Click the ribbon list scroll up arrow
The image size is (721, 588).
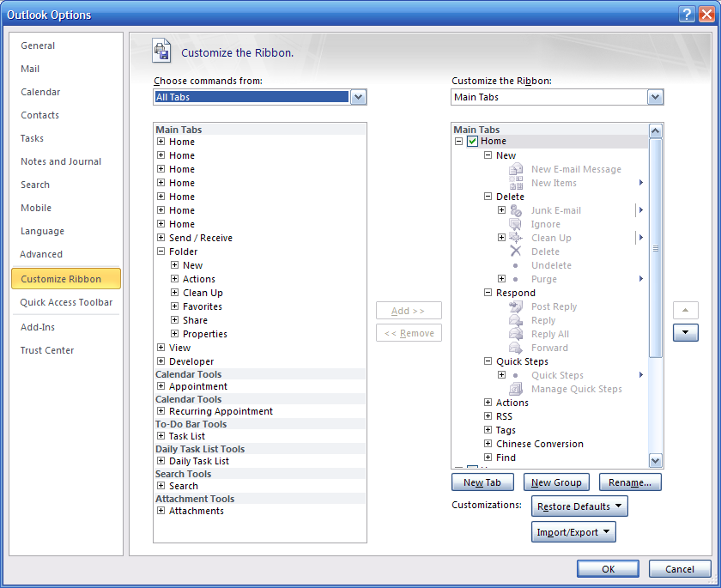[x=655, y=131]
